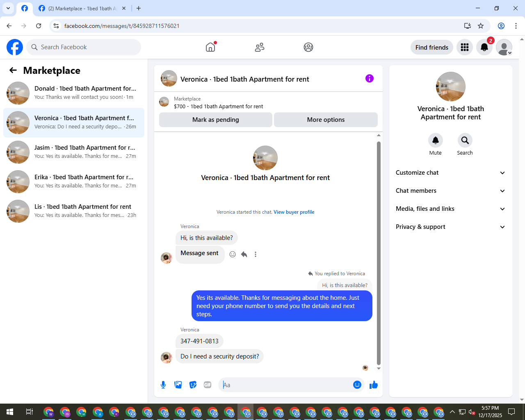Open the Friends icon in top navigation
Image resolution: width=525 pixels, height=420 pixels.
click(260, 47)
